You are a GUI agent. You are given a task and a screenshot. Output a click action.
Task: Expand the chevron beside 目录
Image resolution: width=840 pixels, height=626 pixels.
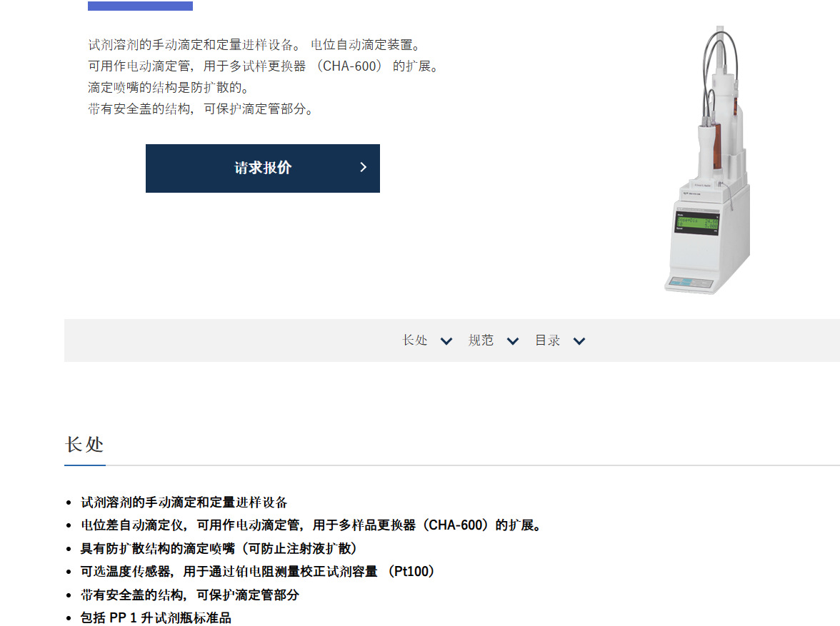(579, 341)
